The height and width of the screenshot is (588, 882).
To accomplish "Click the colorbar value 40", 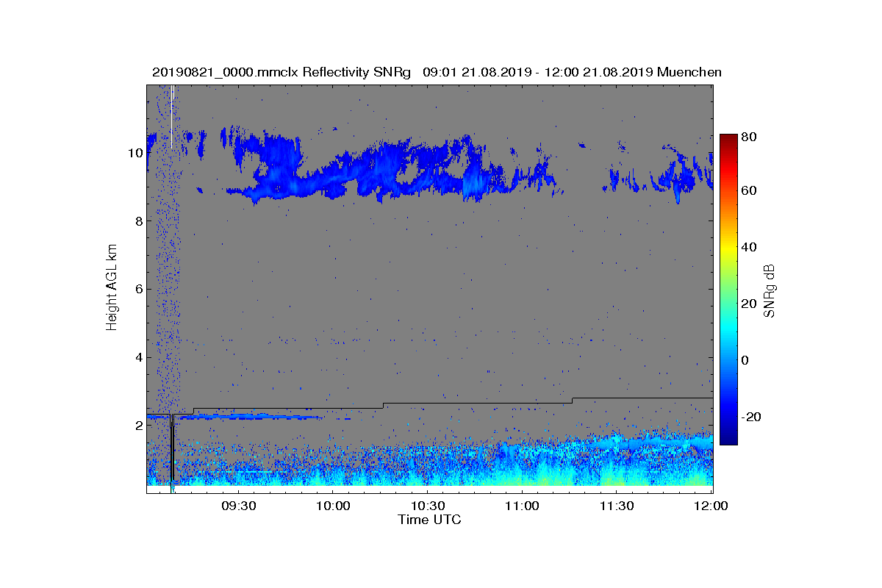I will tap(750, 248).
